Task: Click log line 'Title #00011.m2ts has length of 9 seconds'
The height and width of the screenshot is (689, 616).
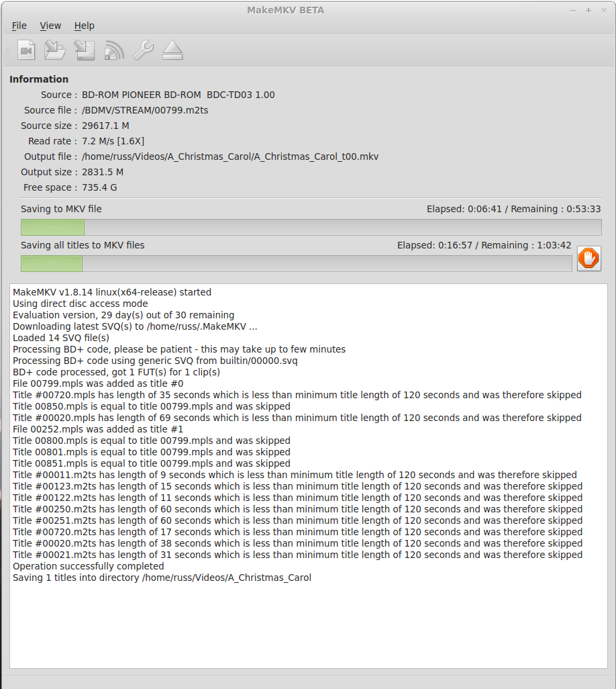Action: 295,475
